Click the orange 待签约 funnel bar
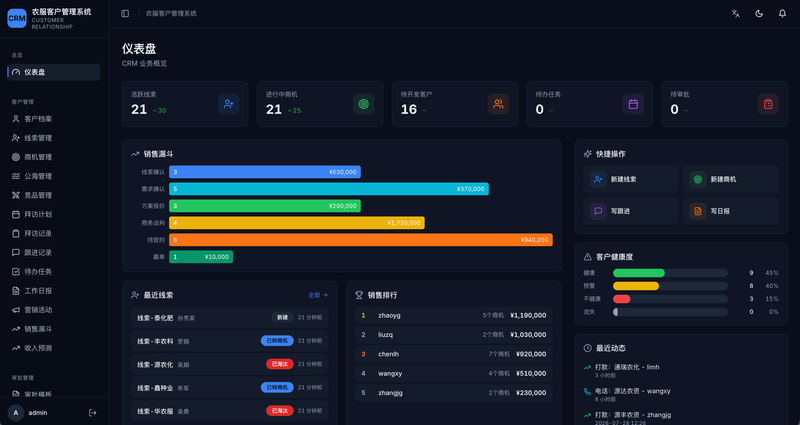This screenshot has height=425, width=800. 361,240
